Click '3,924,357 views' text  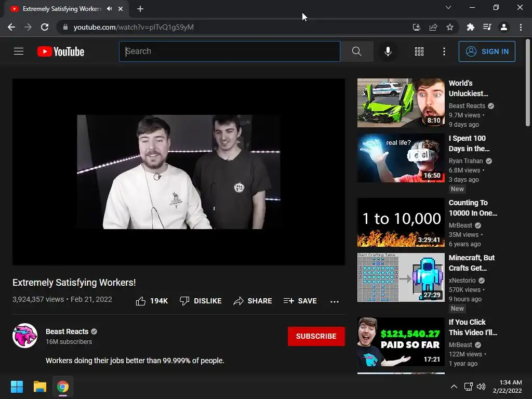[38, 299]
